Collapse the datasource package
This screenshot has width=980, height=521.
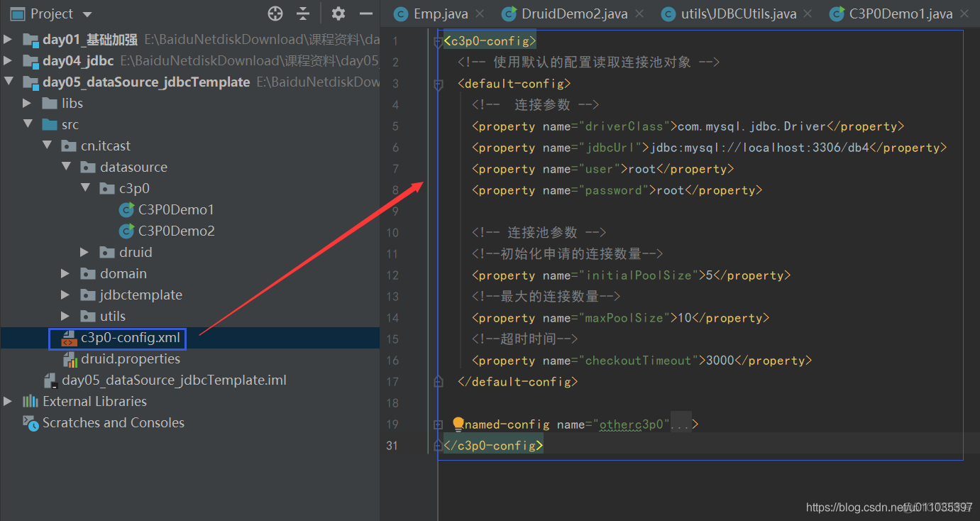click(x=66, y=168)
